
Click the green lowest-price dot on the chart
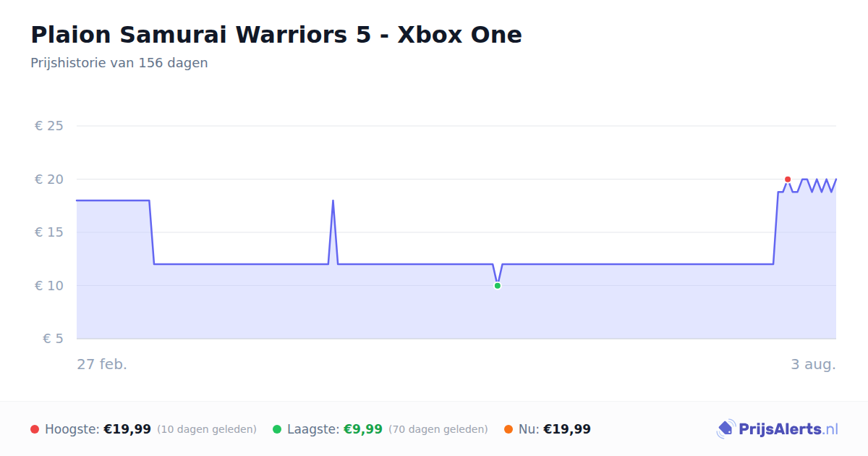click(x=498, y=286)
